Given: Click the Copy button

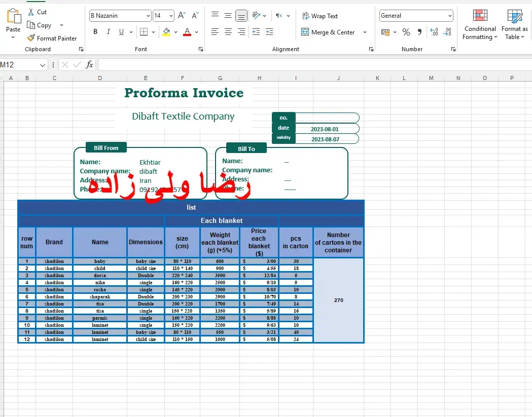Looking at the screenshot, I should point(40,25).
